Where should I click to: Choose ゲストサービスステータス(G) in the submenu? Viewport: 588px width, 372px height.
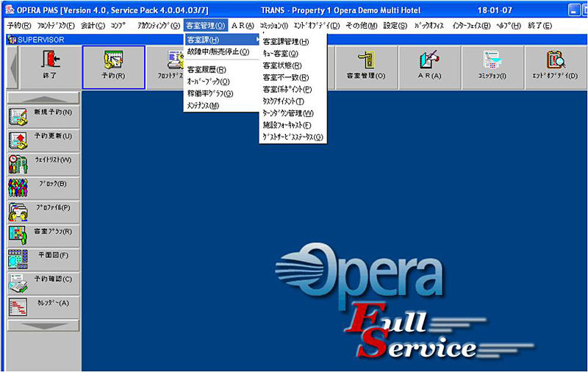293,137
